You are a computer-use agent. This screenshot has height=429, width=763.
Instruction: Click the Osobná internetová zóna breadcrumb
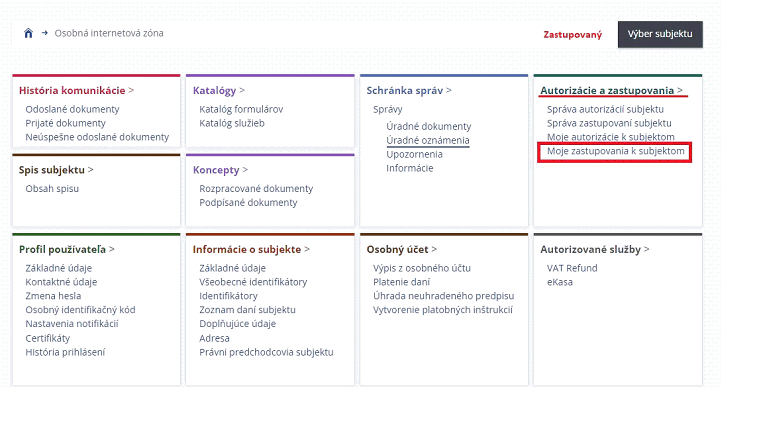tap(109, 33)
